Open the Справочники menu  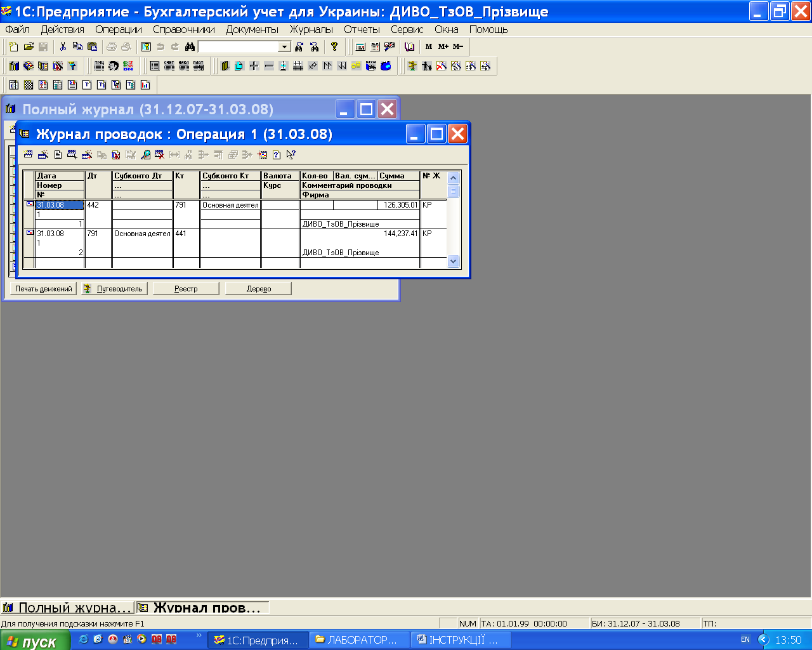point(184,29)
